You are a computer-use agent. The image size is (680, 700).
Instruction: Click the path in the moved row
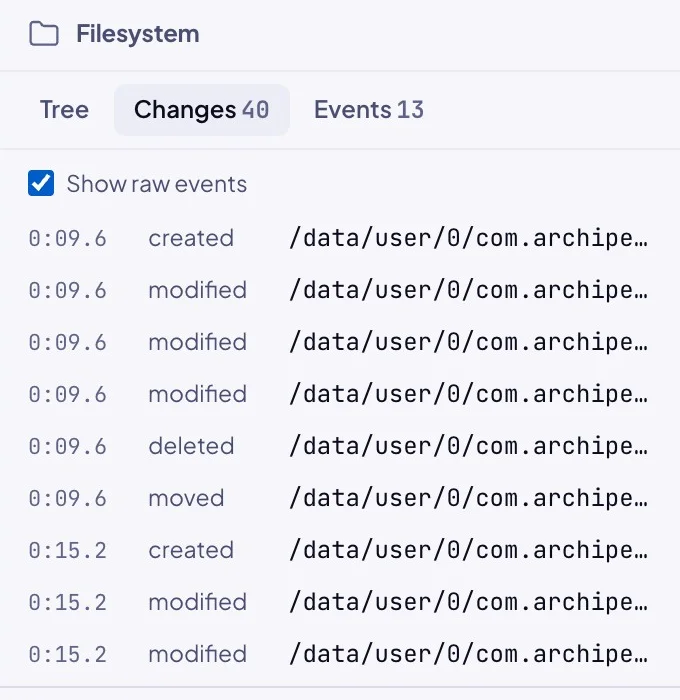click(x=468, y=498)
